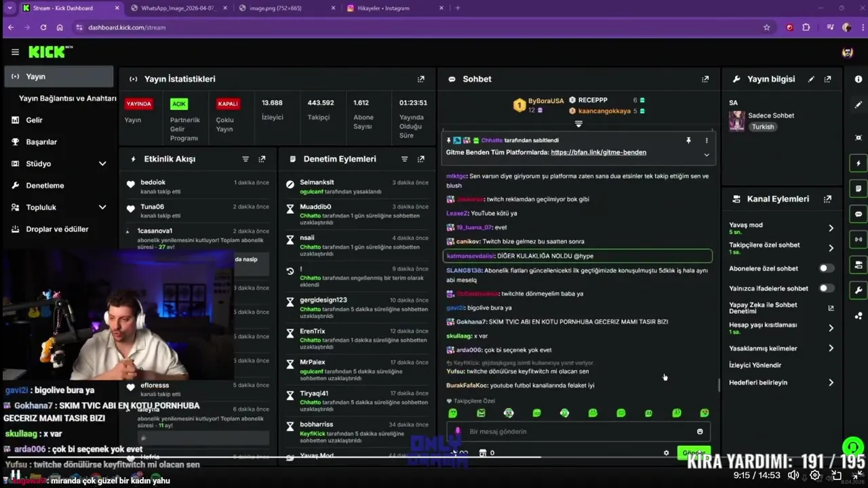This screenshot has height=488, width=868.
Task: Click the lightning activity icon in right sidebar
Action: [x=859, y=163]
